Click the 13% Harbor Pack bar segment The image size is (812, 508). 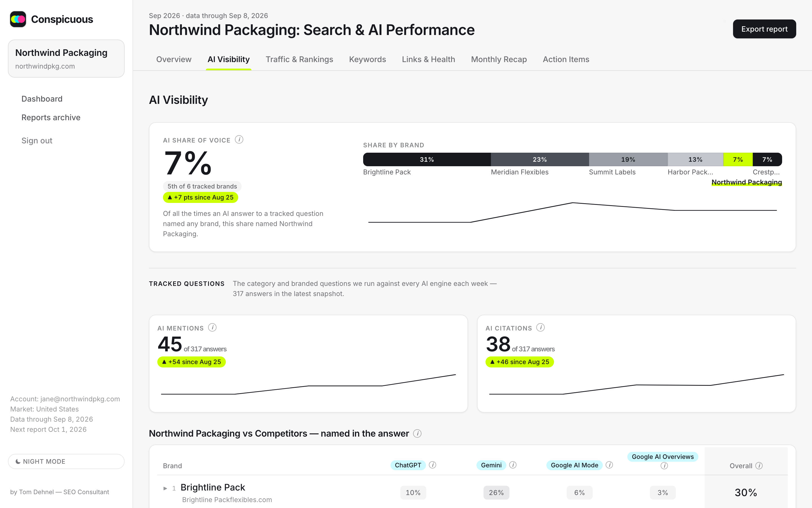pyautogui.click(x=695, y=159)
